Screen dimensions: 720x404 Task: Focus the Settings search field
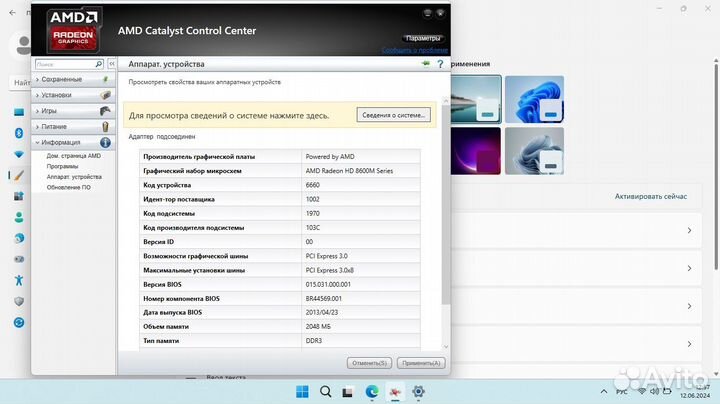20,83
